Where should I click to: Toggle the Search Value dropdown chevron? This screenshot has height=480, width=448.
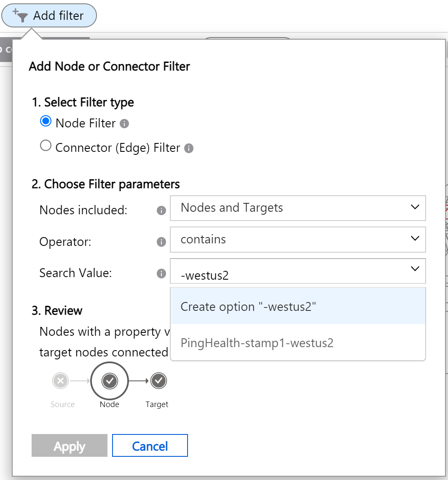point(415,269)
